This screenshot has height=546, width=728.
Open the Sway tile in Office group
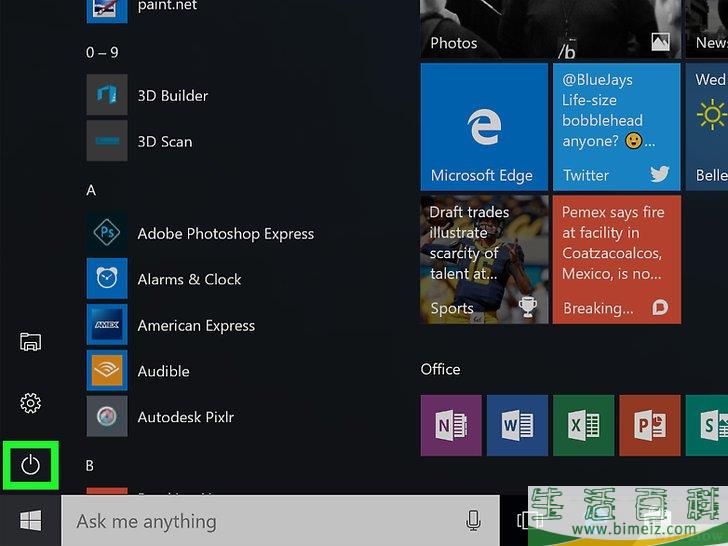coord(707,425)
